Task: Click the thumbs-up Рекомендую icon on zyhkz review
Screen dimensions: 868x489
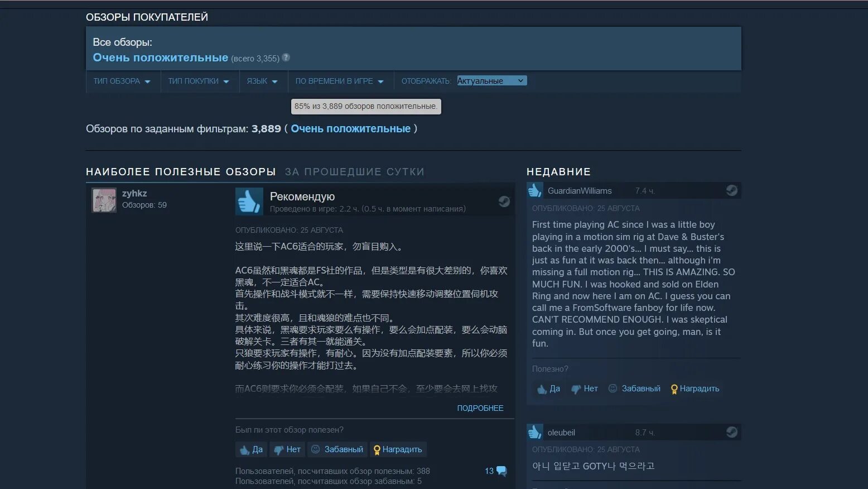Action: (249, 201)
